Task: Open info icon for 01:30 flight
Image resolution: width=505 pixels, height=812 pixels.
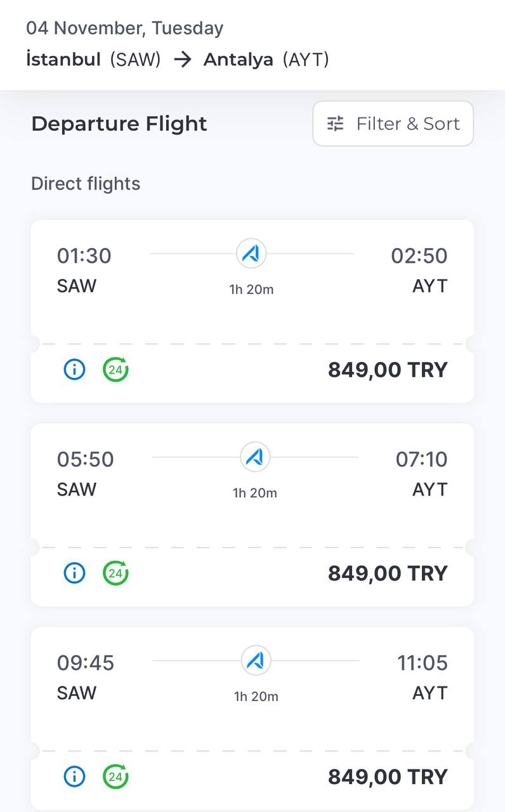Action: pos(74,369)
